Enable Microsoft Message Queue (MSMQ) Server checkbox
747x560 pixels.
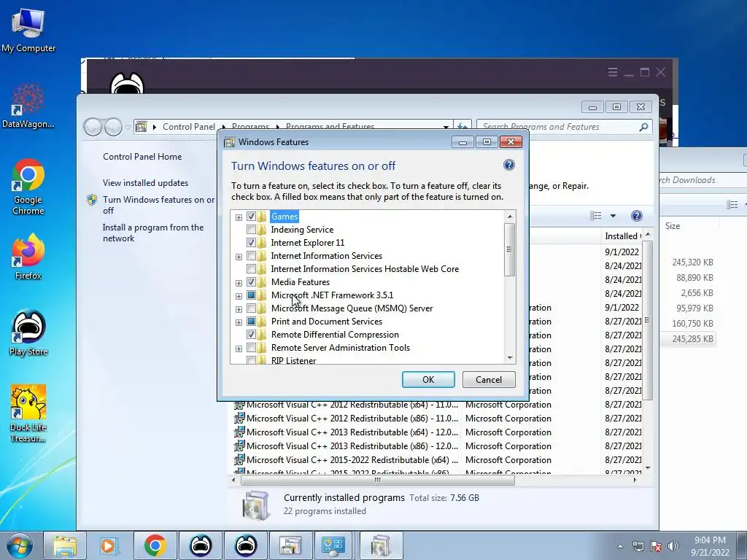tap(251, 308)
